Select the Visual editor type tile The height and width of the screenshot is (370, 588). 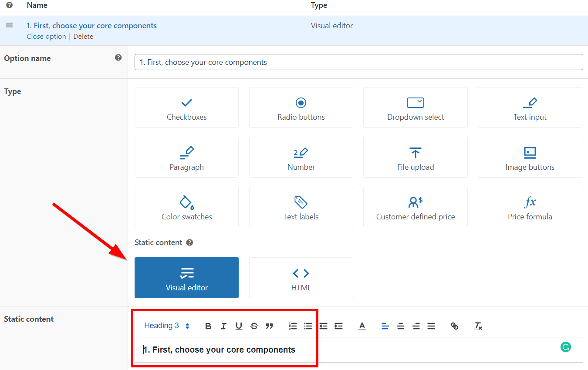(x=186, y=278)
